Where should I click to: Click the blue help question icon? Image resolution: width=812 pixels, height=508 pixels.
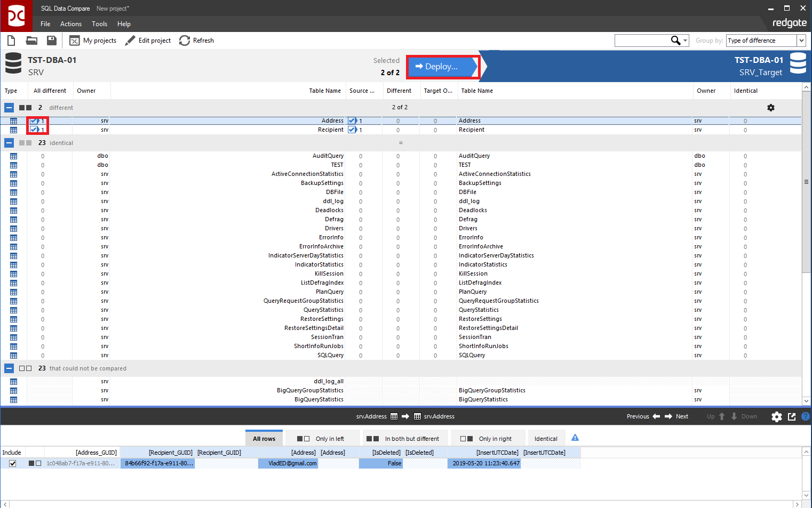806,416
